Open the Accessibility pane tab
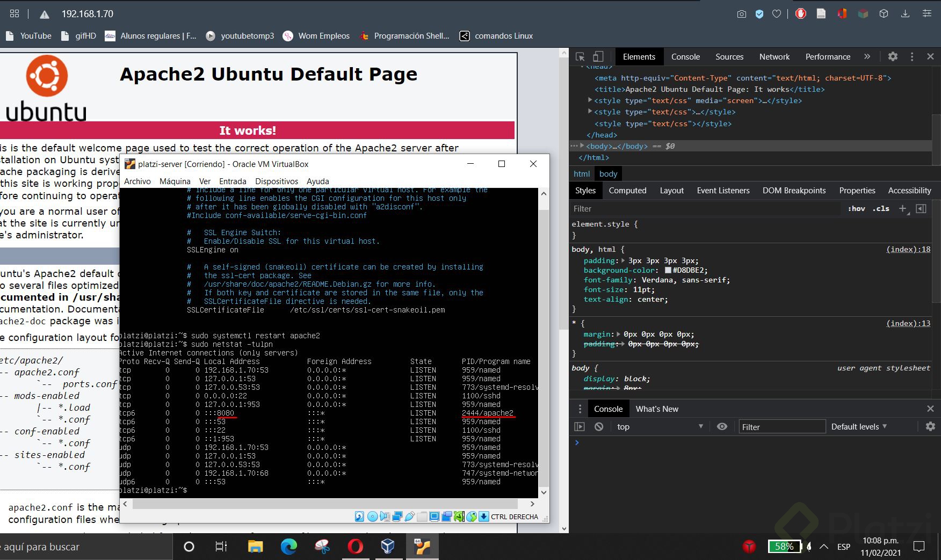Viewport: 941px width, 560px height. click(909, 190)
